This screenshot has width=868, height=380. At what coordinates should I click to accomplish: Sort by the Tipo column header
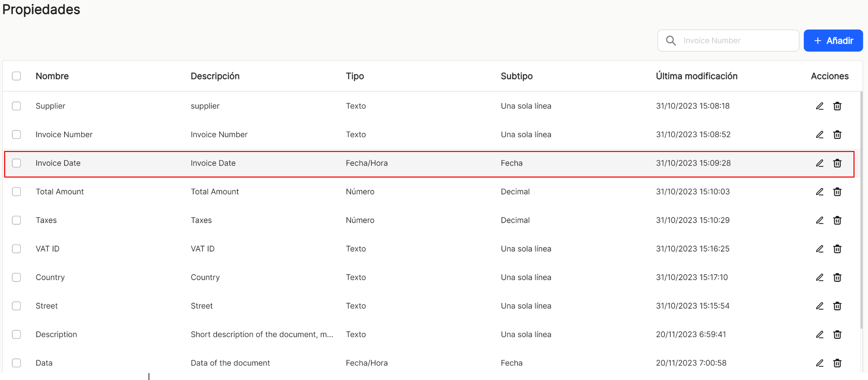(x=355, y=76)
